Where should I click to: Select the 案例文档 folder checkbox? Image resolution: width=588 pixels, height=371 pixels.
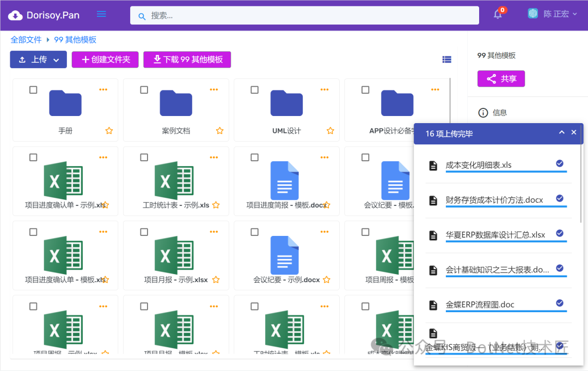coord(144,90)
